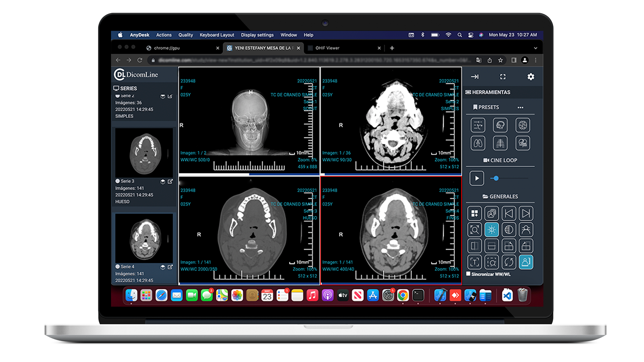This screenshot has height=362, width=644.
Task: Select the text annotation tool
Action: click(475, 262)
